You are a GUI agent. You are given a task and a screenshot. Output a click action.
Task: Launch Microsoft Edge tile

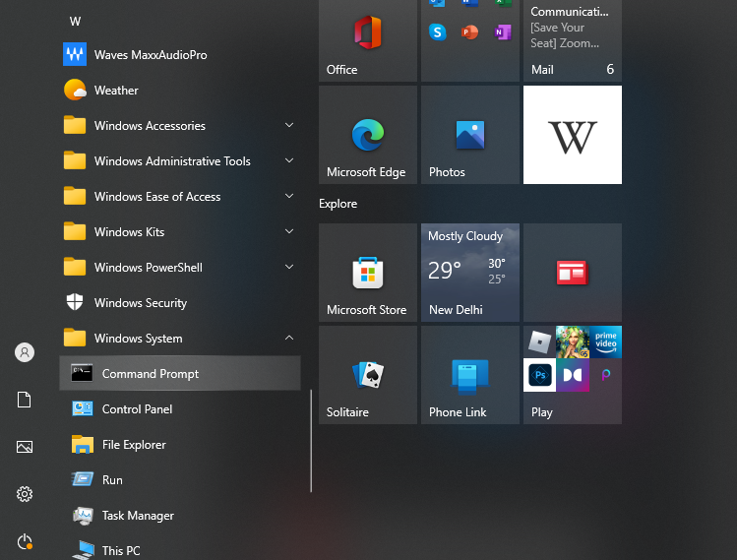pos(368,135)
